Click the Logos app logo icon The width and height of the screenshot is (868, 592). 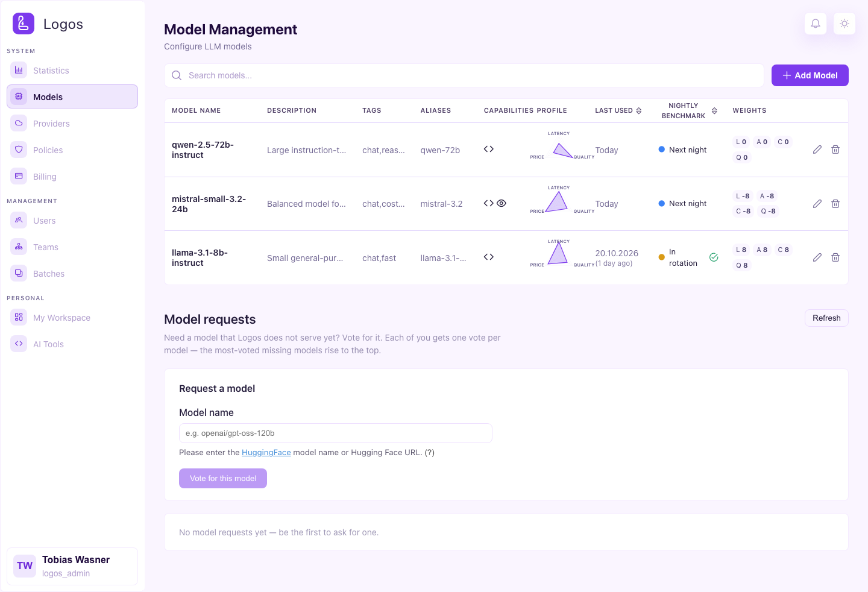coord(24,24)
